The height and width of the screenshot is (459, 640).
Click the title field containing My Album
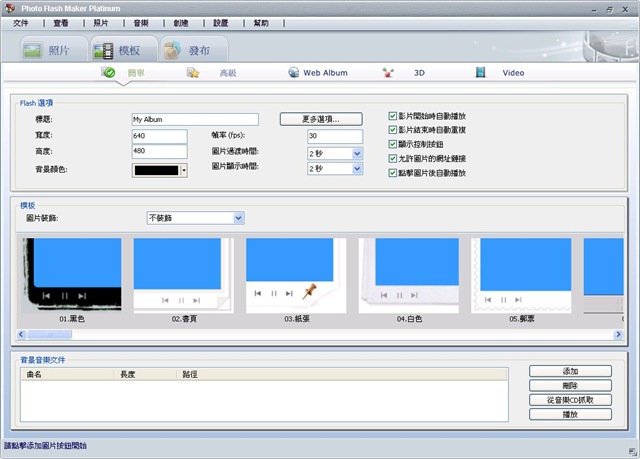tap(195, 119)
